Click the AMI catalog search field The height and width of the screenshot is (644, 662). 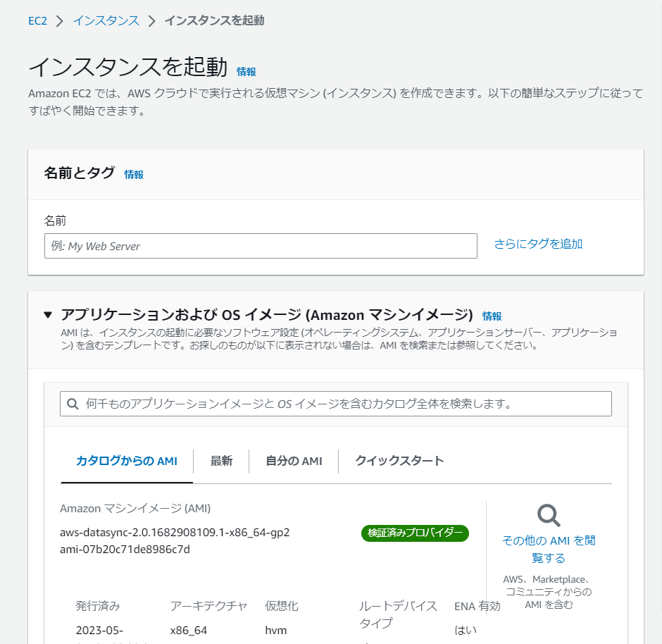click(x=336, y=404)
